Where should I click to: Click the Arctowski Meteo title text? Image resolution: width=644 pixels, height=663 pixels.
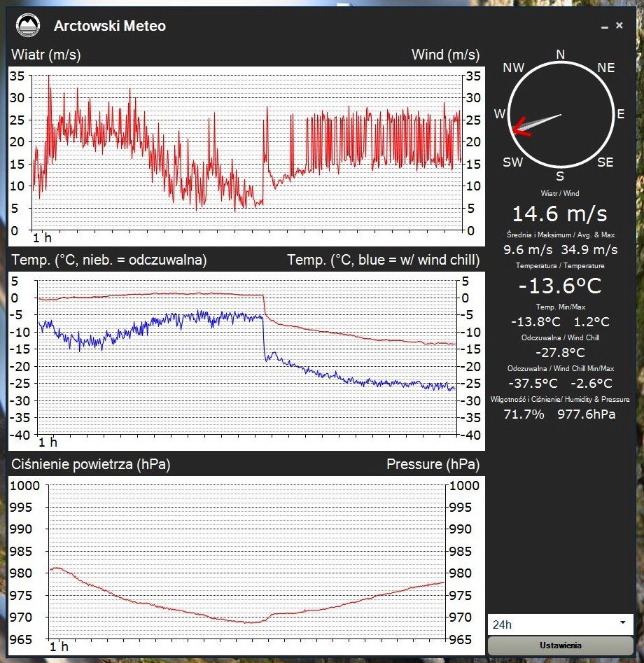coord(110,27)
